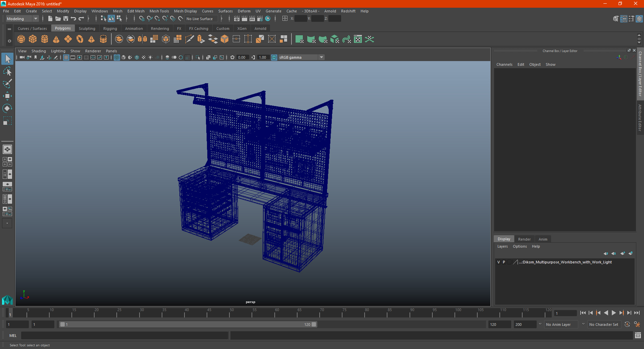Viewport: 644px width, 349px height.
Task: Open the Modeling menu set dropdown
Action: (22, 19)
